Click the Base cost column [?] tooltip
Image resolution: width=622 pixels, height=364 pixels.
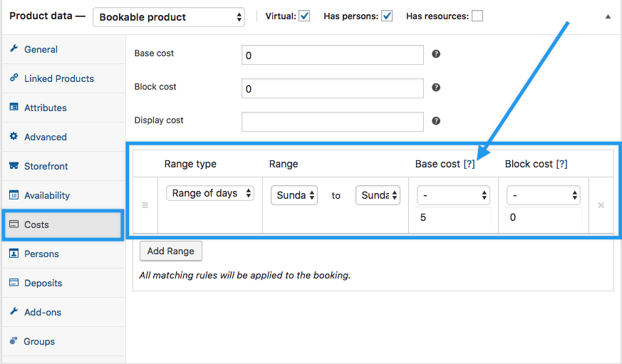tap(469, 164)
